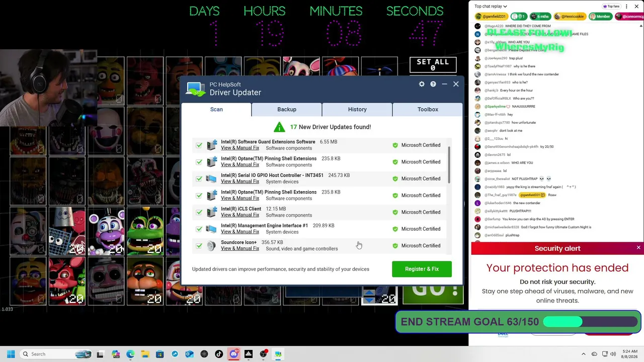Open the Driver Updater help icon
This screenshot has width=644, height=362.
[x=433, y=84]
